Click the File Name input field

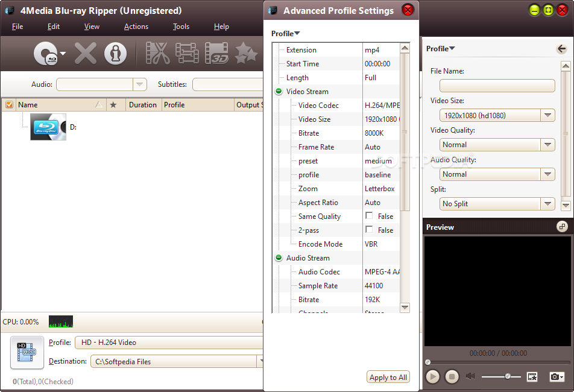[497, 86]
